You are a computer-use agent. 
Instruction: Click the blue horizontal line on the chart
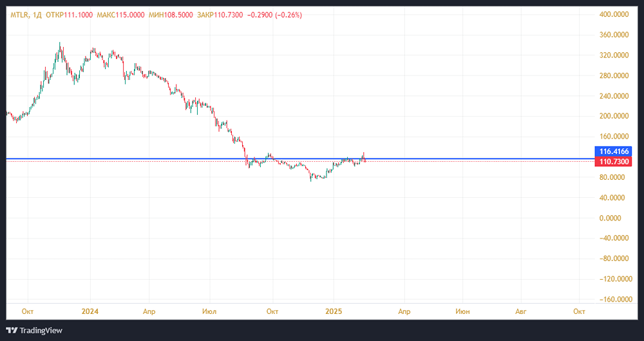[x=300, y=159]
